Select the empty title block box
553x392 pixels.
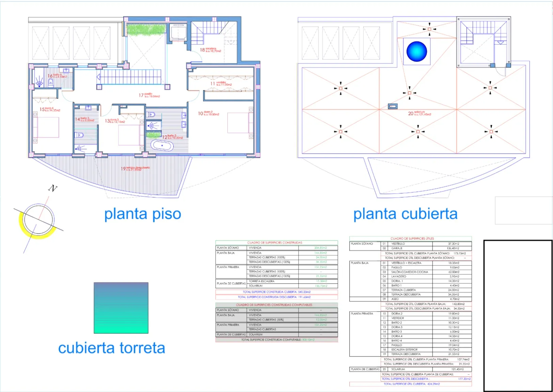pos(518,316)
